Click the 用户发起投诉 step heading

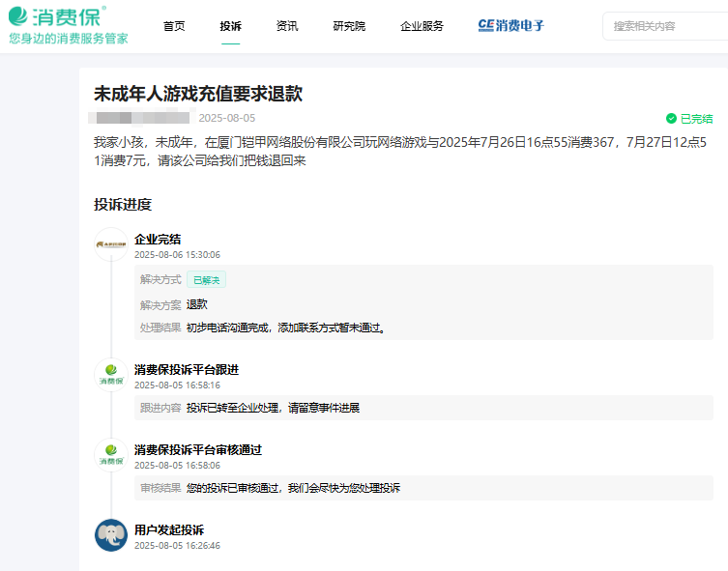pyautogui.click(x=169, y=529)
